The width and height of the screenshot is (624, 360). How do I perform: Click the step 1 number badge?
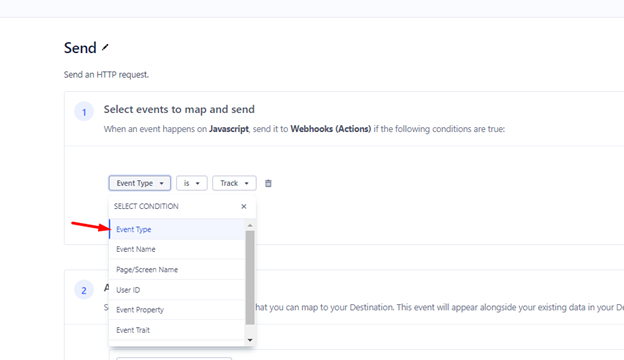coord(84,112)
